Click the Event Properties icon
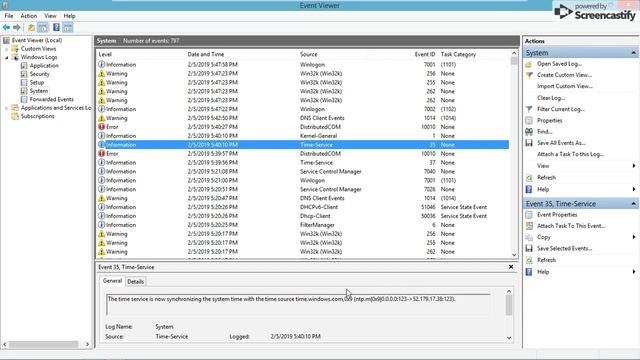Image resolution: width=640 pixels, height=360 pixels. point(529,215)
